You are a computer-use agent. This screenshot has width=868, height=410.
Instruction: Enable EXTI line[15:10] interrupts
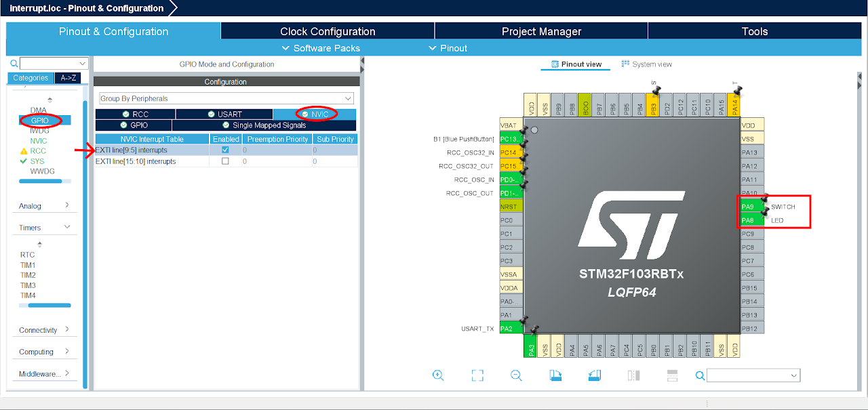coord(226,161)
